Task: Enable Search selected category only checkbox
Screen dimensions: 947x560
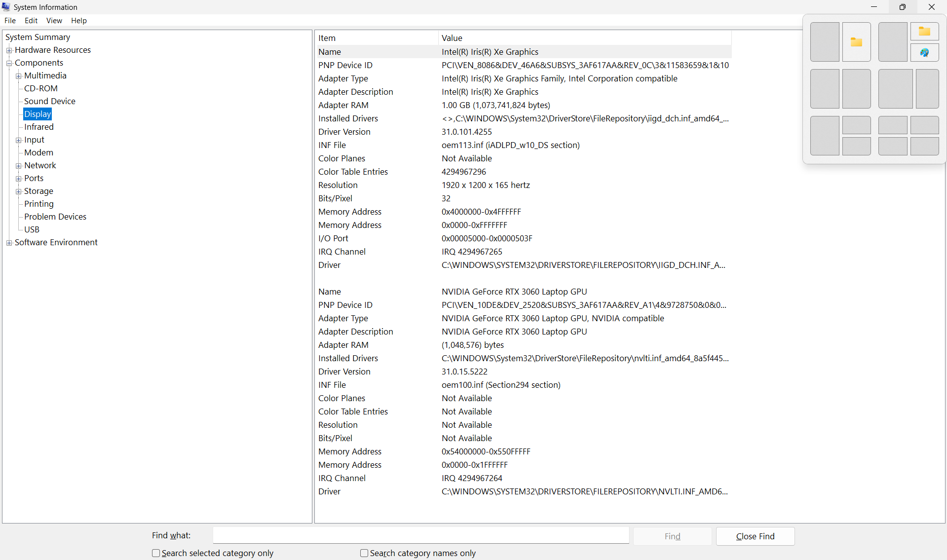Action: 156,553
